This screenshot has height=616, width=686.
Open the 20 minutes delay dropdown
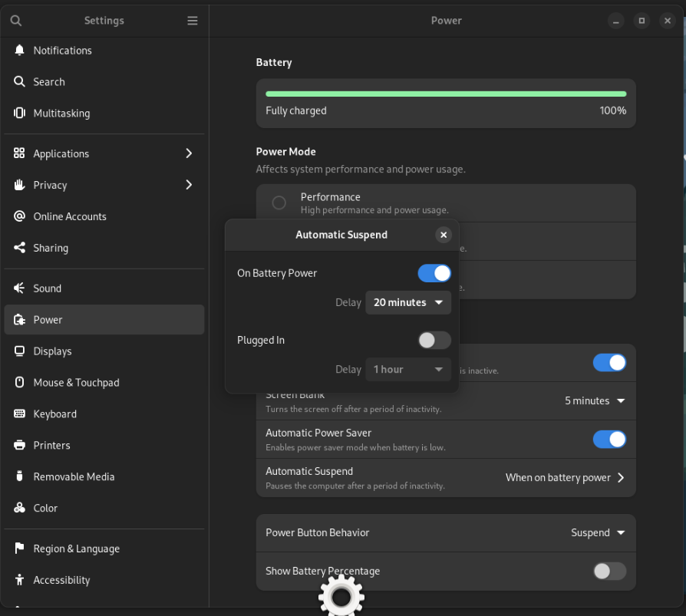coord(407,302)
